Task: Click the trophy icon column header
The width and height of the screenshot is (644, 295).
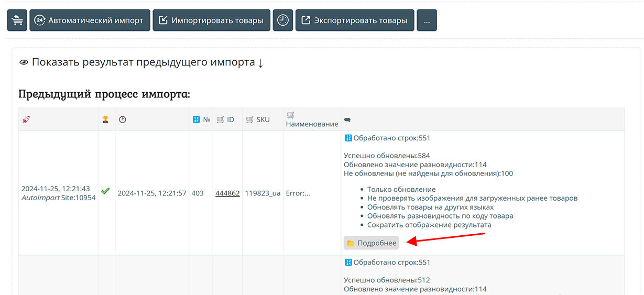Action: 106,119
